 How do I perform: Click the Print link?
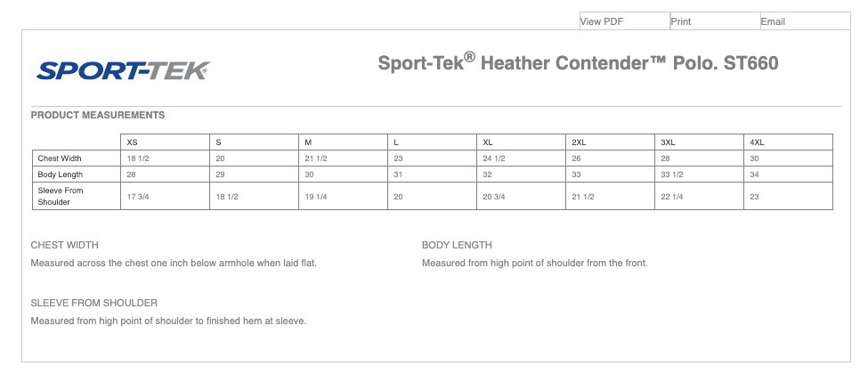click(x=681, y=21)
